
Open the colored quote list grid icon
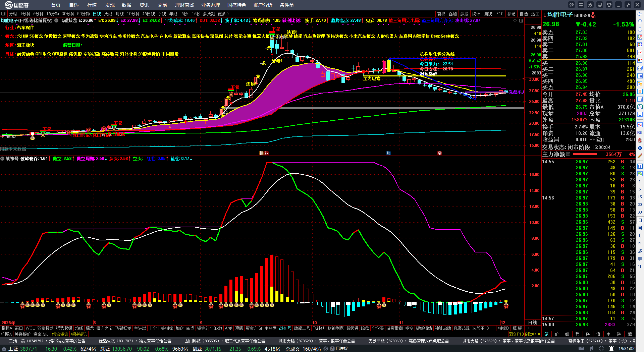coord(640,45)
